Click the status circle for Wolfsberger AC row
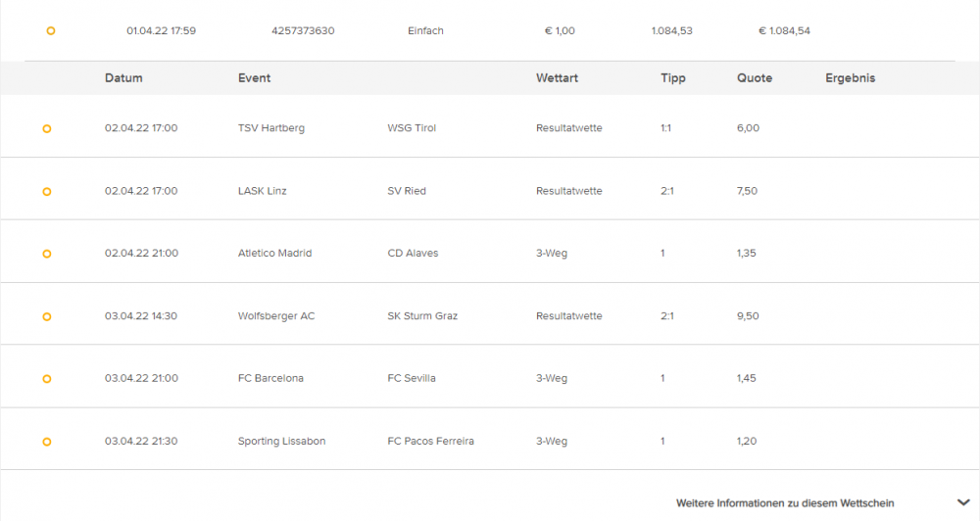 click(47, 316)
